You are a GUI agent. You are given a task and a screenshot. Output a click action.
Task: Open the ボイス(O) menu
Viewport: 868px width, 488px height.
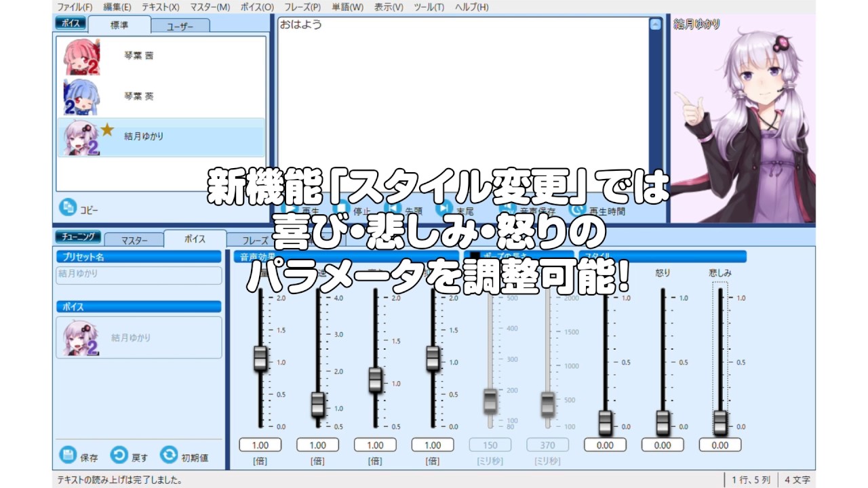pyautogui.click(x=257, y=7)
